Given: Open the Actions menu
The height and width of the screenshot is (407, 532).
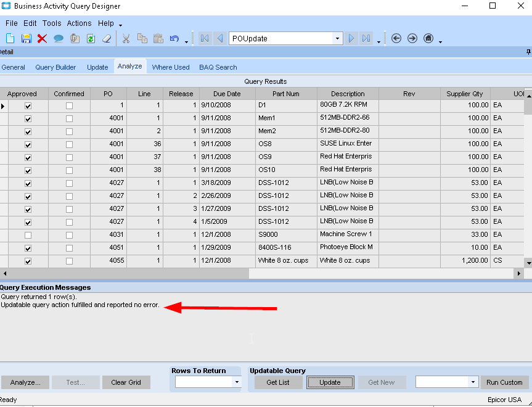Looking at the screenshot, I should [x=79, y=23].
